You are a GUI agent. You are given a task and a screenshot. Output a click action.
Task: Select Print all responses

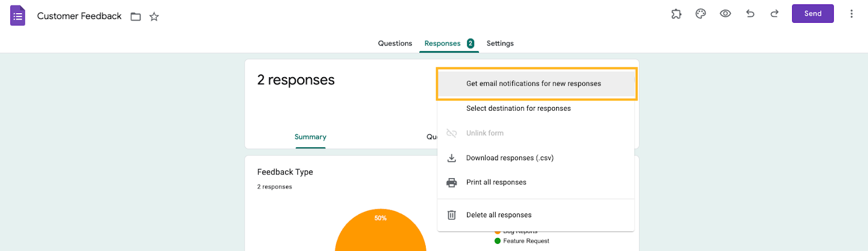coord(496,183)
